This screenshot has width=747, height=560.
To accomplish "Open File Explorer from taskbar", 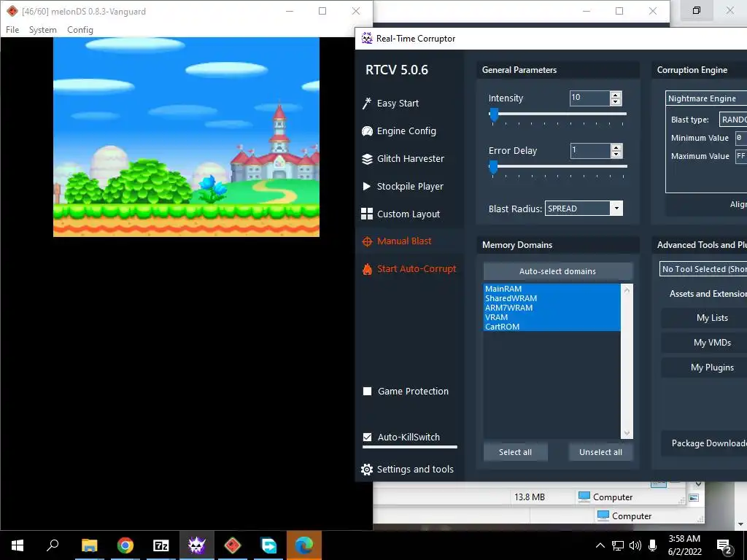I will pyautogui.click(x=89, y=545).
